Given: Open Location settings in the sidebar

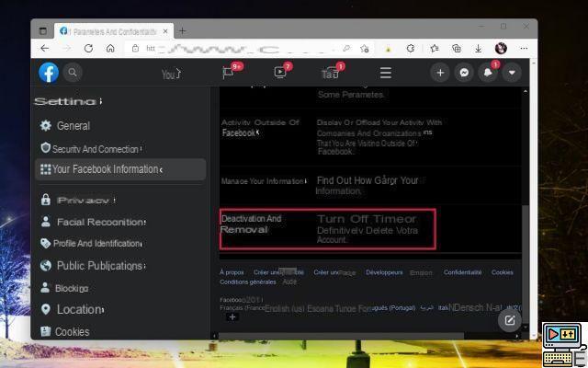Looking at the screenshot, I should (x=73, y=309).
